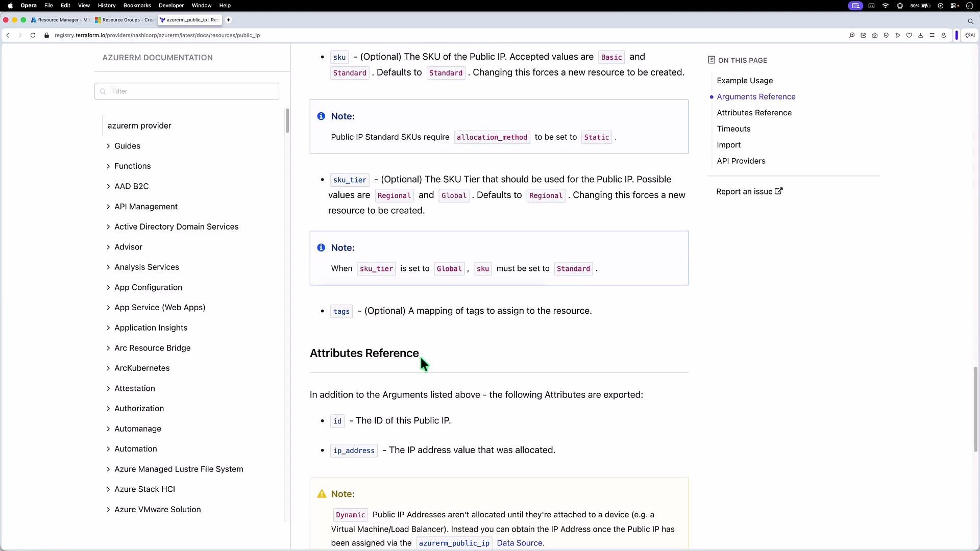Go forward with the forward arrow
The image size is (980, 551).
pos(20,35)
